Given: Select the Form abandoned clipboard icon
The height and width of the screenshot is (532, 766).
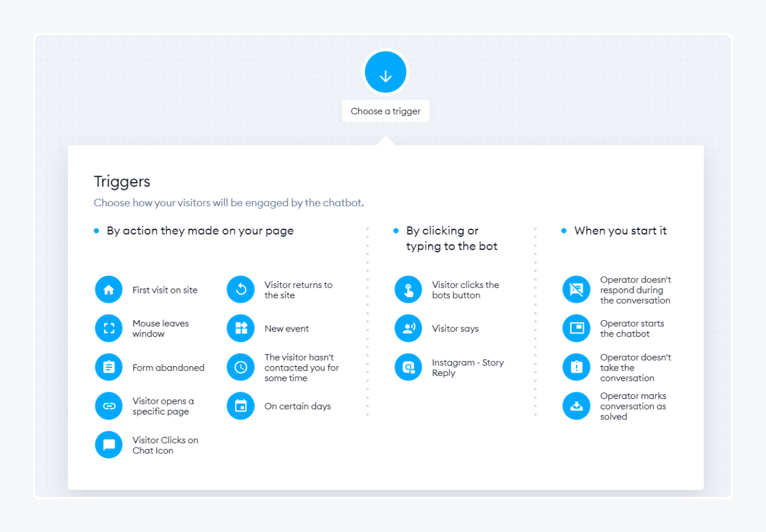Looking at the screenshot, I should (109, 367).
